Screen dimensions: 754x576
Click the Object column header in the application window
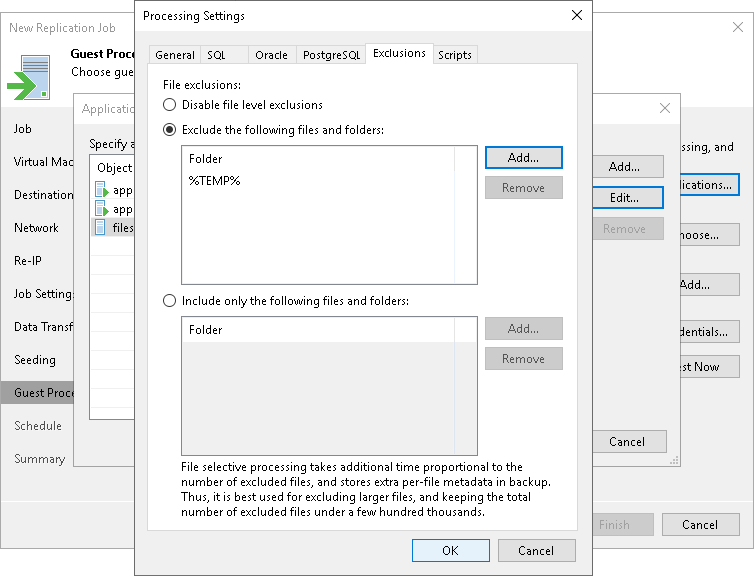(114, 168)
